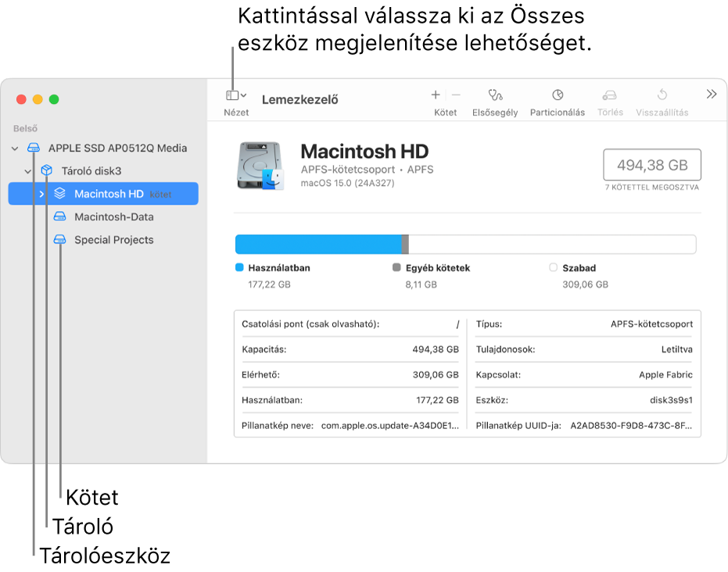Click the Pillanatkép neve snapshot name row
The width and height of the screenshot is (728, 572).
click(350, 425)
